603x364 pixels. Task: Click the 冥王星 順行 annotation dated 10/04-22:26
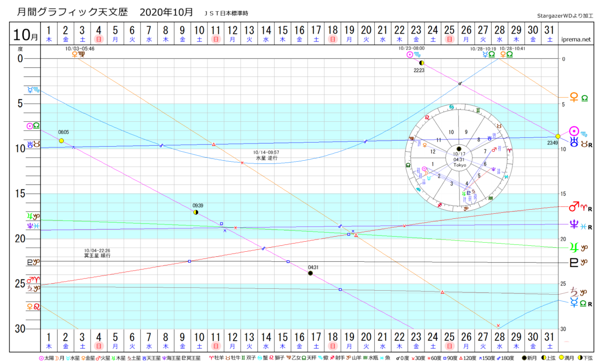pos(97,253)
